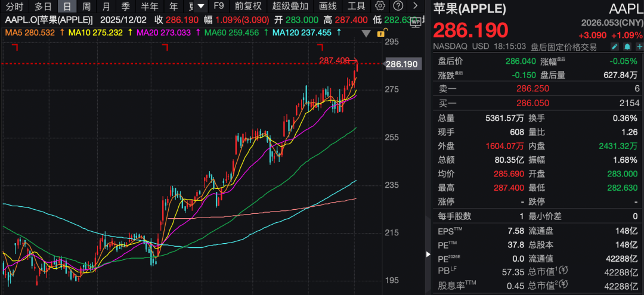Screen dimensions: 644x295
Task: Click the WP monitor icon
Action: 416,23
